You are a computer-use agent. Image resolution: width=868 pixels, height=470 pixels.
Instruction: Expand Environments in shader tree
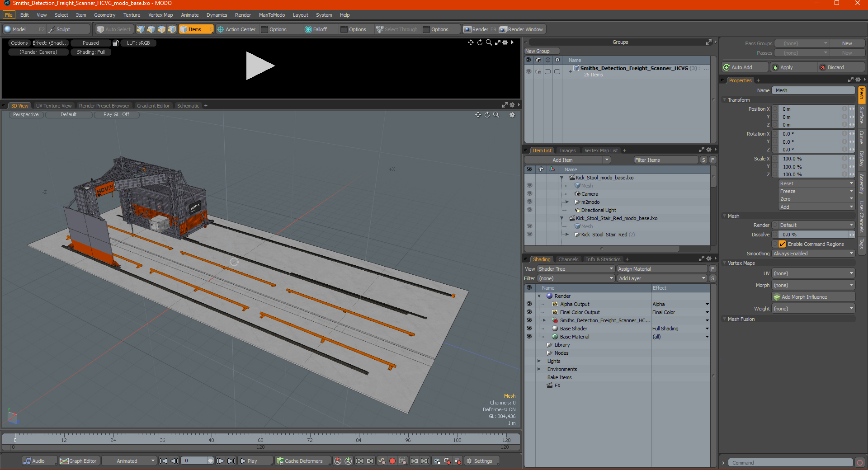(539, 369)
